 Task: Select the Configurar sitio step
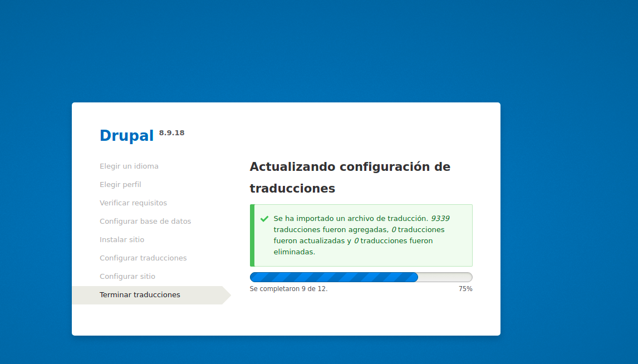point(127,276)
